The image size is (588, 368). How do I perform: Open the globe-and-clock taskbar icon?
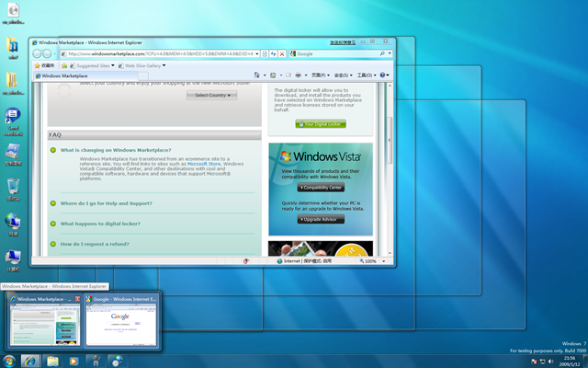pos(118,361)
